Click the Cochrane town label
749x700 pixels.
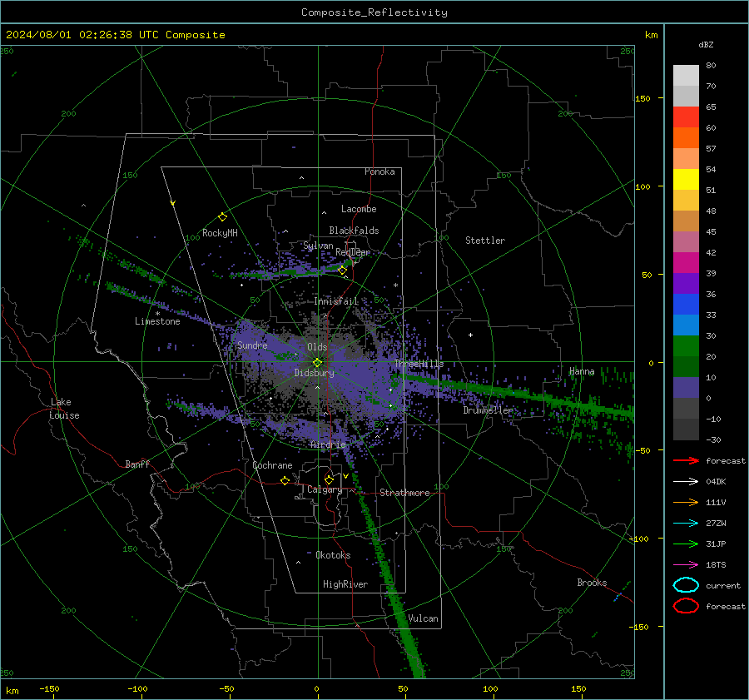pyautogui.click(x=272, y=465)
